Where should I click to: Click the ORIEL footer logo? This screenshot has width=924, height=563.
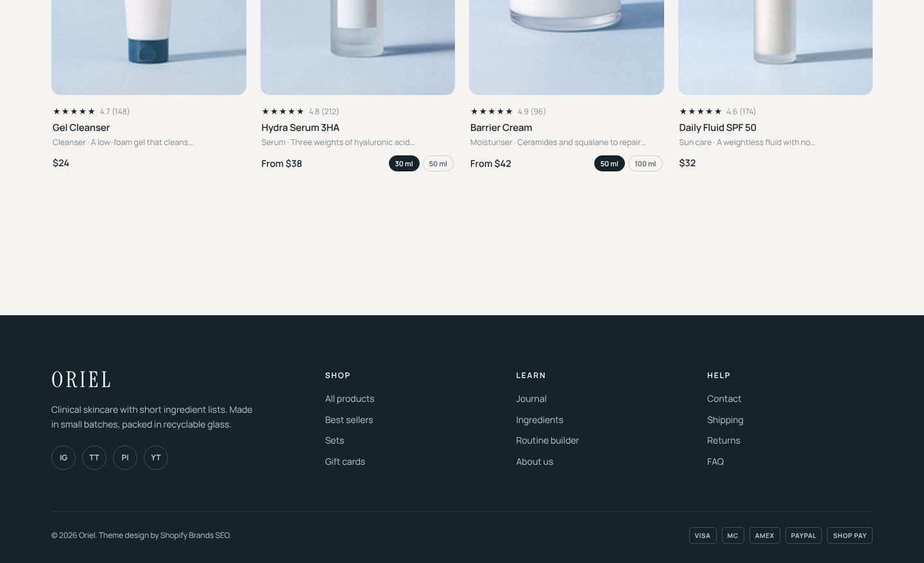81,379
